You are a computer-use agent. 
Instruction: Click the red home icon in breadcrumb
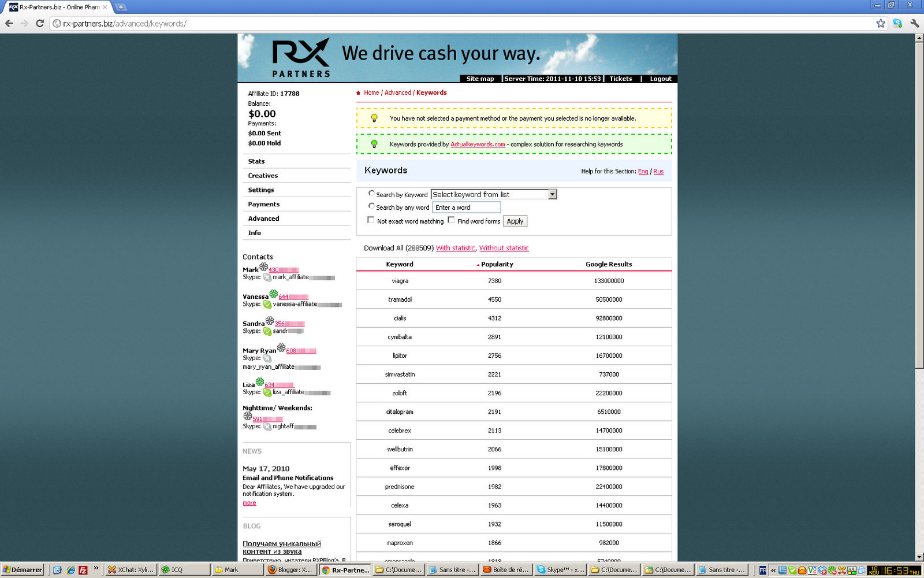click(359, 93)
